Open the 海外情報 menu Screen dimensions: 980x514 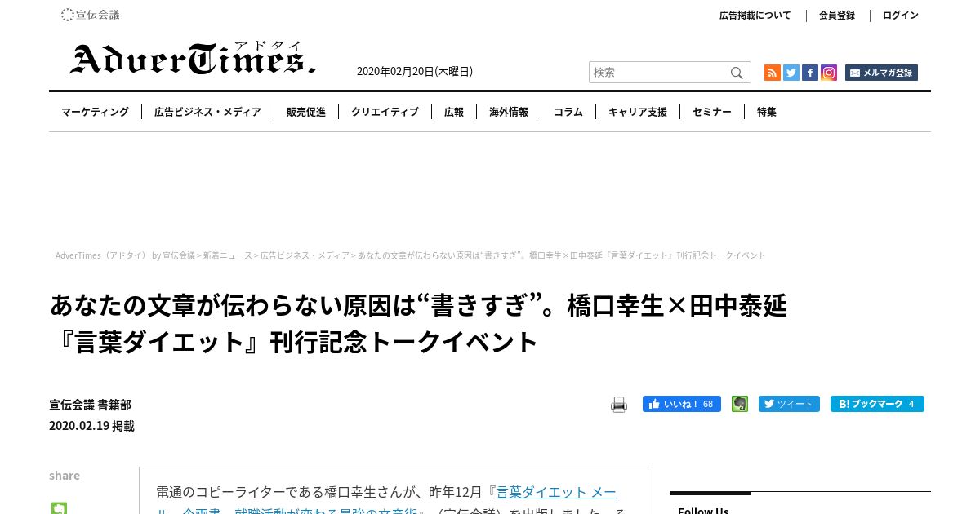coord(509,112)
